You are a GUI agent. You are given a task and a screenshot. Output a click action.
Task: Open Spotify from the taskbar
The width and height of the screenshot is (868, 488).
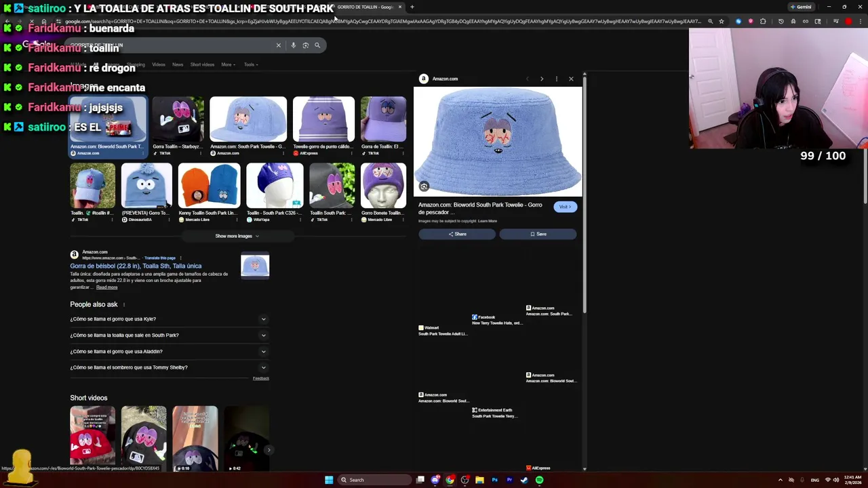point(539,480)
